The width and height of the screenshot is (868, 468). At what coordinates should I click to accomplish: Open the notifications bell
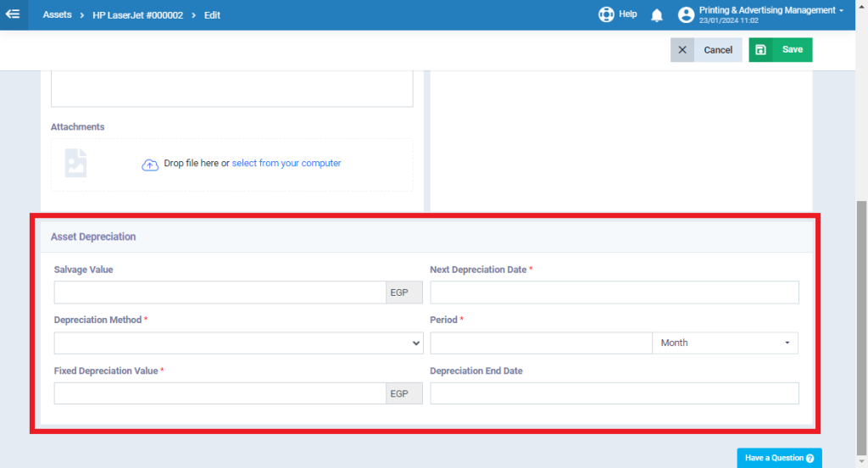(x=656, y=15)
